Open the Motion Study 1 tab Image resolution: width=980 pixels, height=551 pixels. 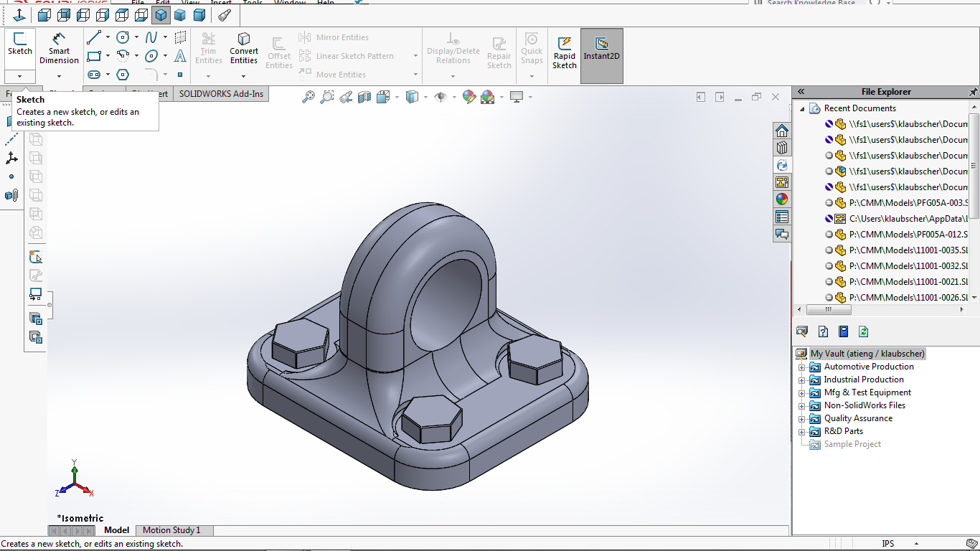coord(171,530)
